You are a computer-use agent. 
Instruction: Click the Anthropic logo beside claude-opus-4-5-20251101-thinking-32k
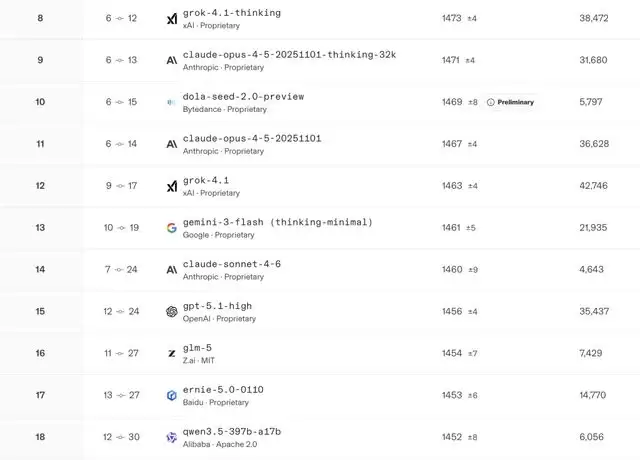tap(172, 60)
